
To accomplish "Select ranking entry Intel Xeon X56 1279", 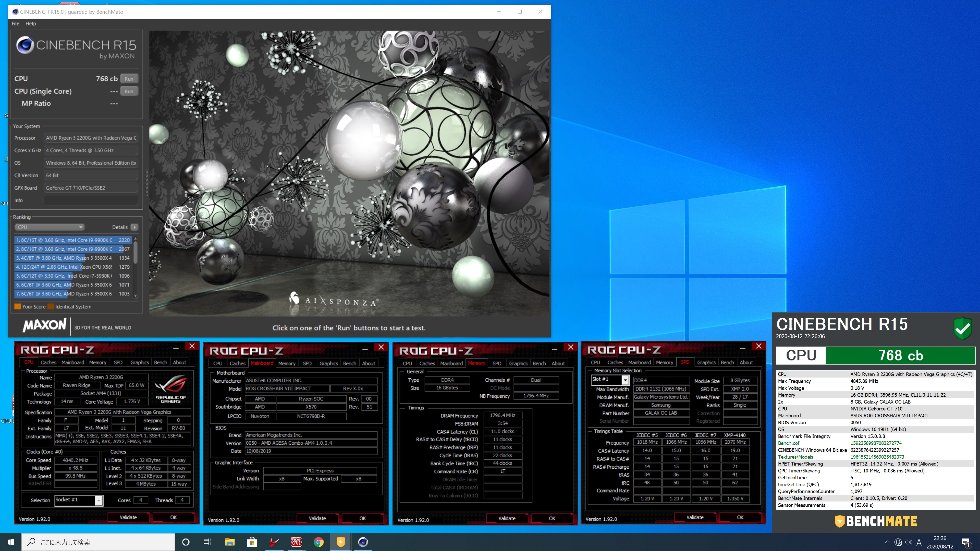I will (x=73, y=267).
